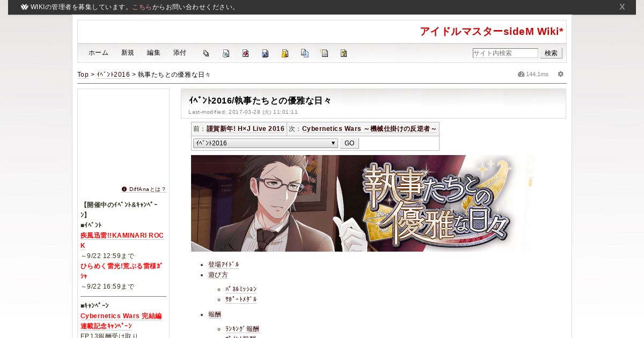Viewport: 644px width, 338px height.
Task: Go to Top in breadcrumb
Action: 83,75
